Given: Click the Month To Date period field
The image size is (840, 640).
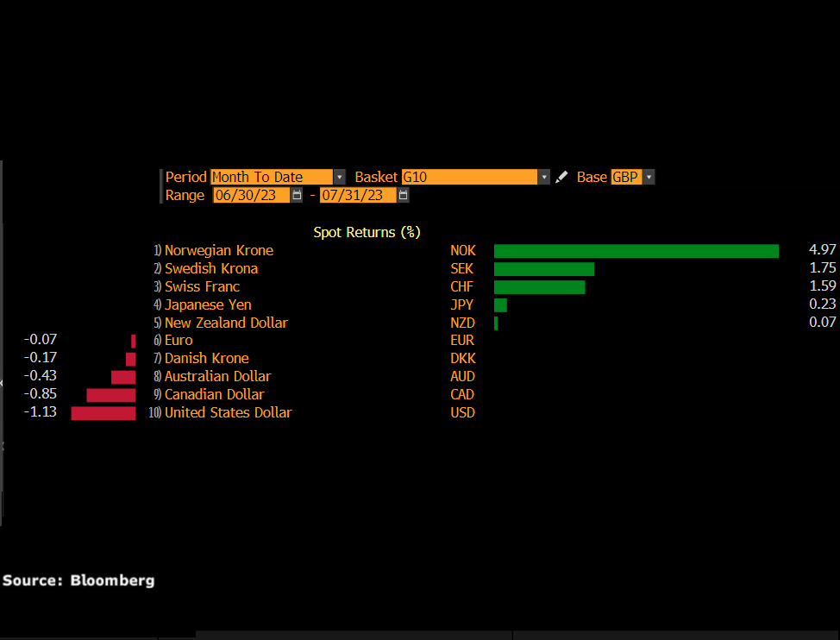Looking at the screenshot, I should point(271,177).
